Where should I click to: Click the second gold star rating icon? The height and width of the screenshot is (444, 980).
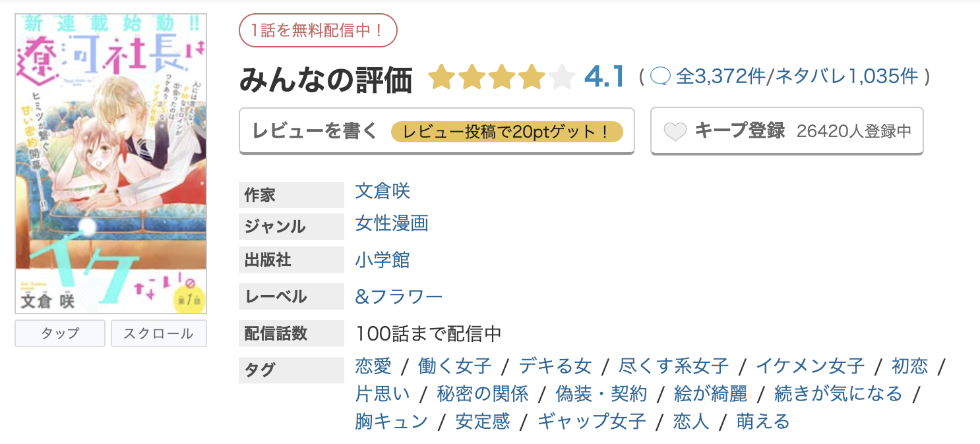point(470,78)
